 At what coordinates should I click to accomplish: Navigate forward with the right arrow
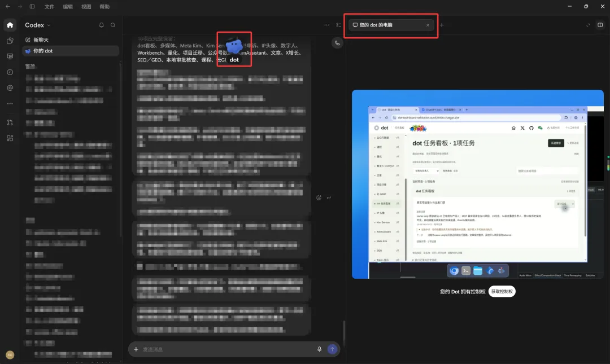20,7
